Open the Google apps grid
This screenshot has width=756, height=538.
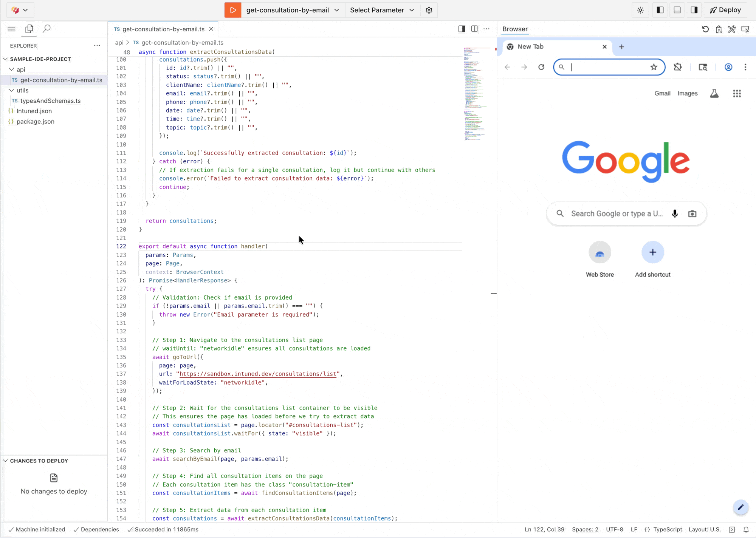point(737,93)
